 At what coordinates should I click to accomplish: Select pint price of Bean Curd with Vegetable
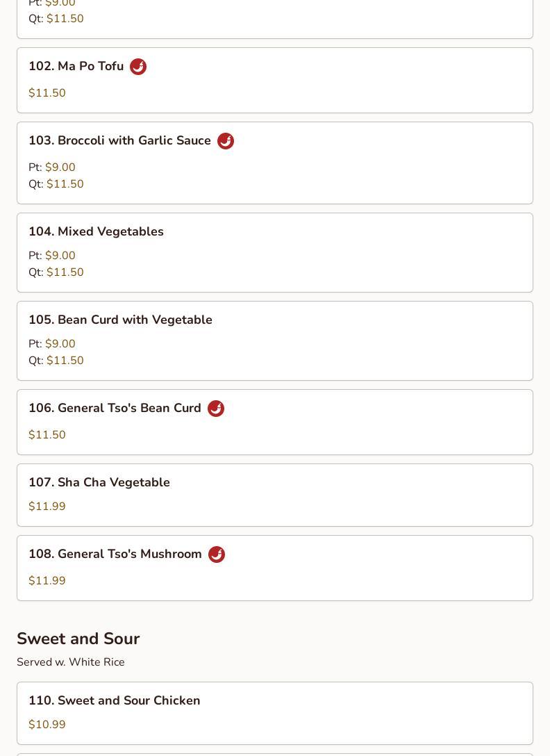tap(60, 344)
